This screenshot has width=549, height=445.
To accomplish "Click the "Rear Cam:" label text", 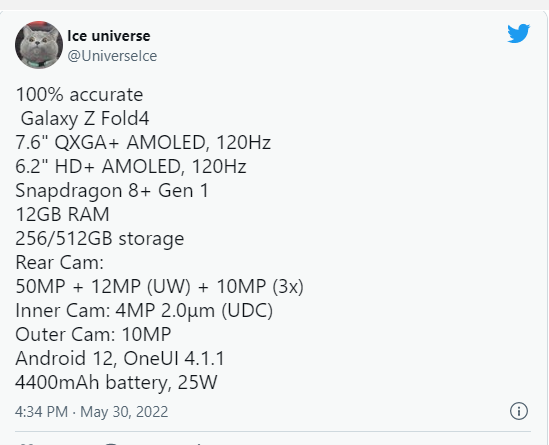I will coord(60,262).
